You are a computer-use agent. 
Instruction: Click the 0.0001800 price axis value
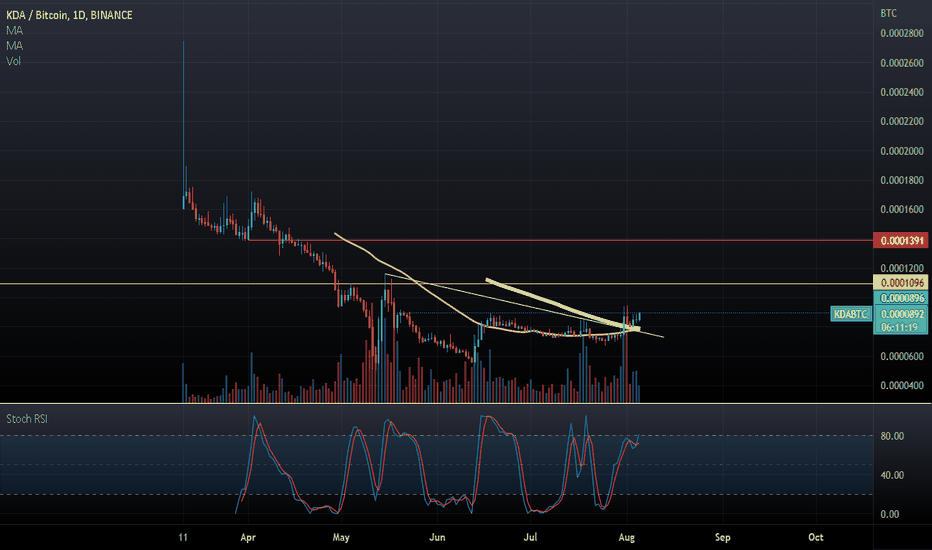(x=902, y=180)
